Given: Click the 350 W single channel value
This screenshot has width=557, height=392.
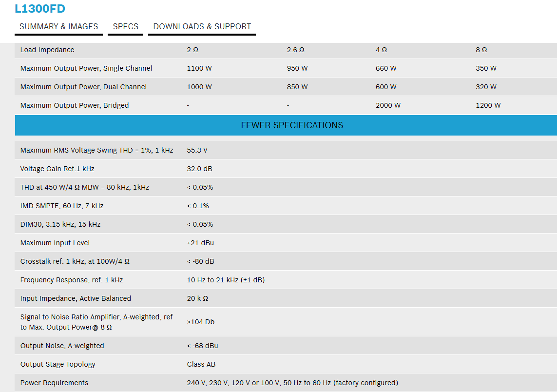Looking at the screenshot, I should [486, 68].
